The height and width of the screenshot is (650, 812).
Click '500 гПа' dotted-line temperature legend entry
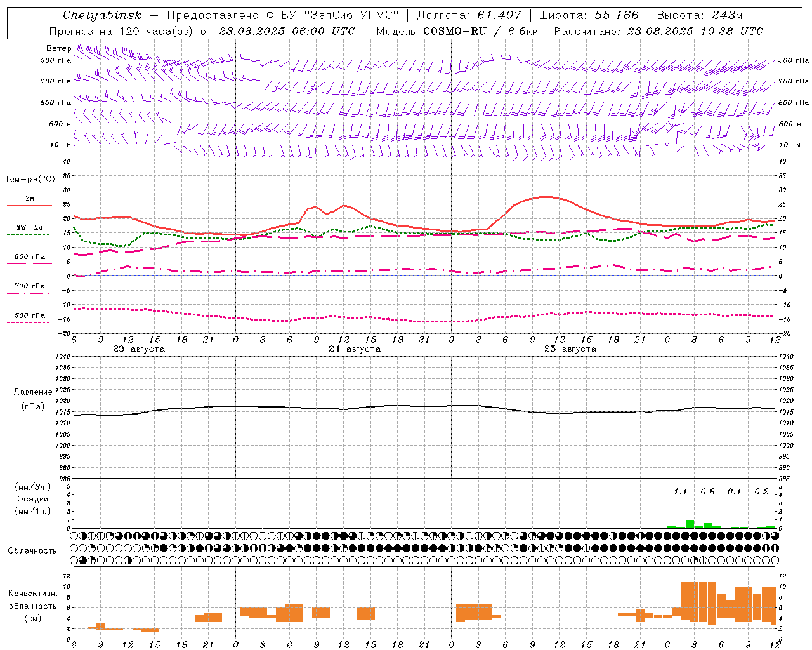pos(30,315)
